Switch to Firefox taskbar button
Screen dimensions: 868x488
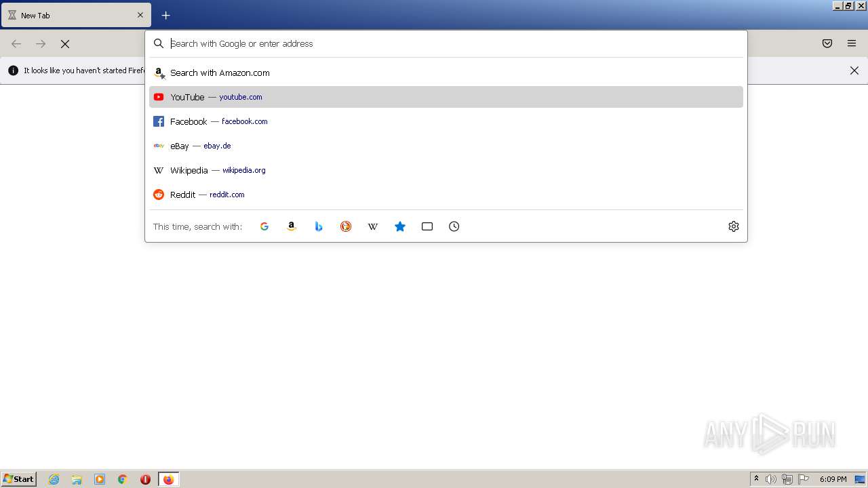(169, 479)
